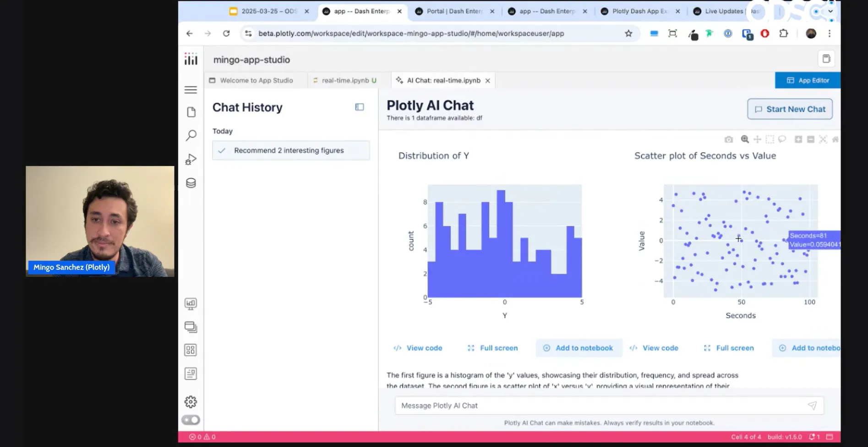View code for the Scatter plot figure
The image size is (868, 447).
click(654, 348)
